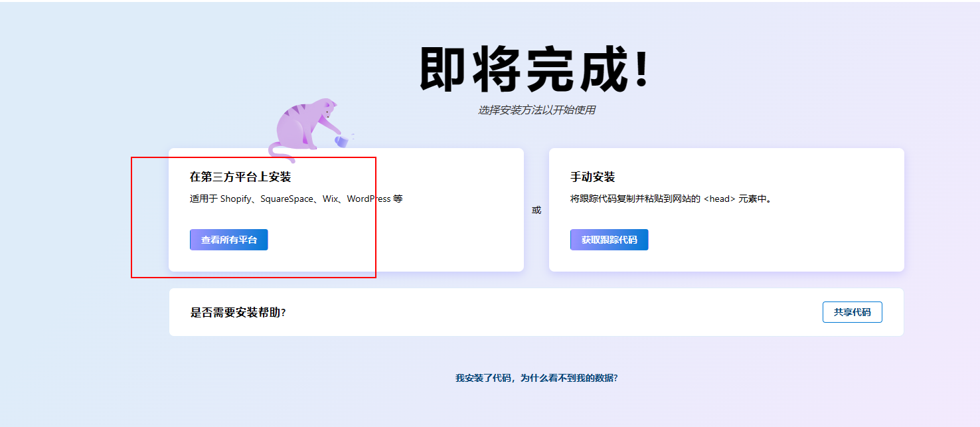Click the 查看所有平台 button

228,240
